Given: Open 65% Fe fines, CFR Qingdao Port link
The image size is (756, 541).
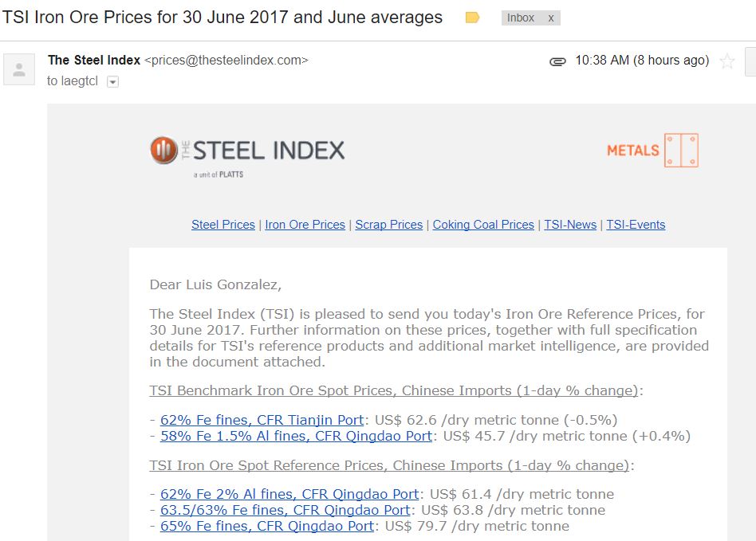Looking at the screenshot, I should (x=267, y=526).
